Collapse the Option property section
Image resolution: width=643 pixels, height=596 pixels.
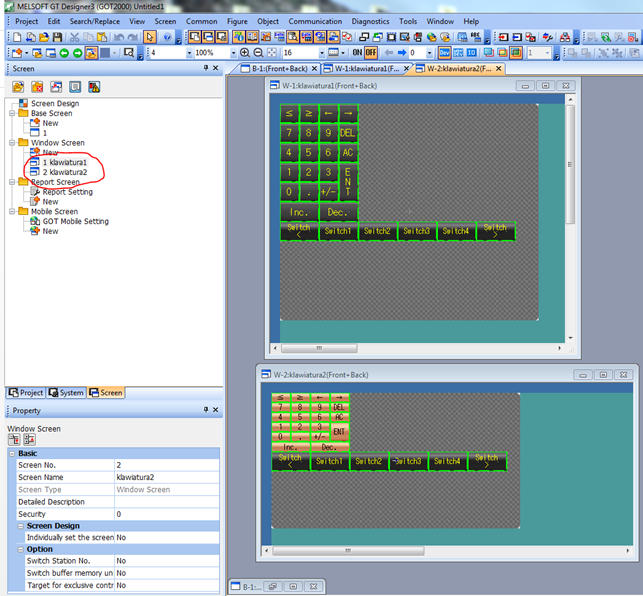coord(19,549)
